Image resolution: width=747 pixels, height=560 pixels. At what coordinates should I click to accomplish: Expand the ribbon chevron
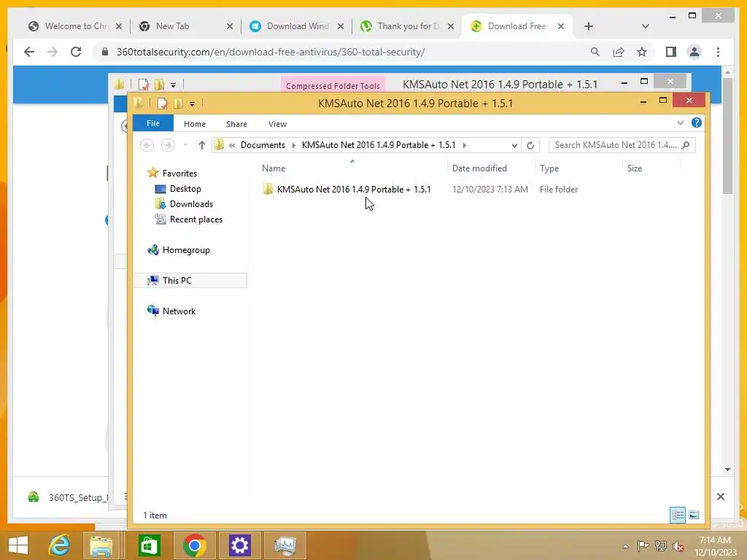pos(681,122)
